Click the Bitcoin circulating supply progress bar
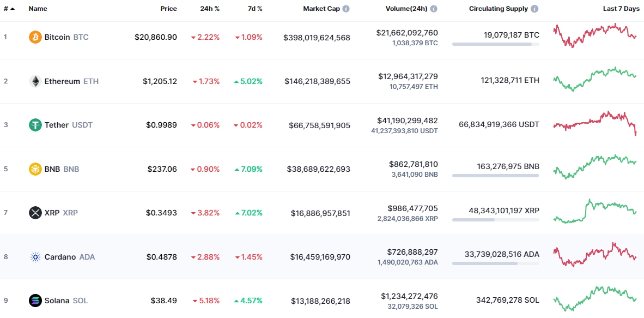The height and width of the screenshot is (318, 644). click(496, 44)
